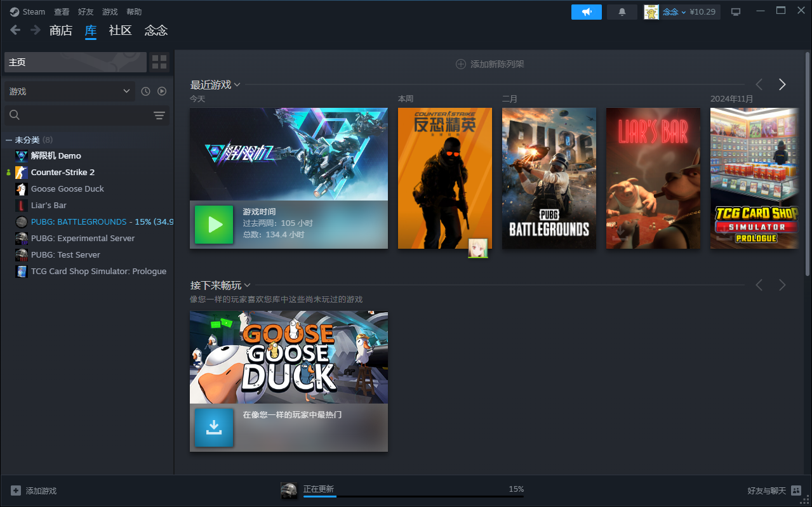Click the recent activity clock icon
Image resolution: width=812 pixels, height=507 pixels.
pyautogui.click(x=145, y=91)
